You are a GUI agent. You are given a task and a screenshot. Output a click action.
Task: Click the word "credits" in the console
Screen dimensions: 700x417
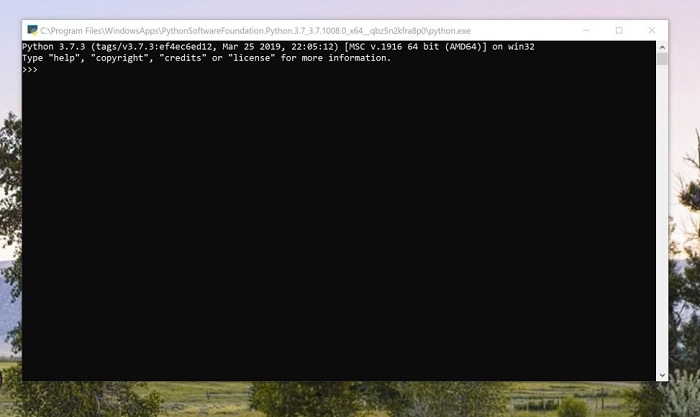(x=183, y=58)
